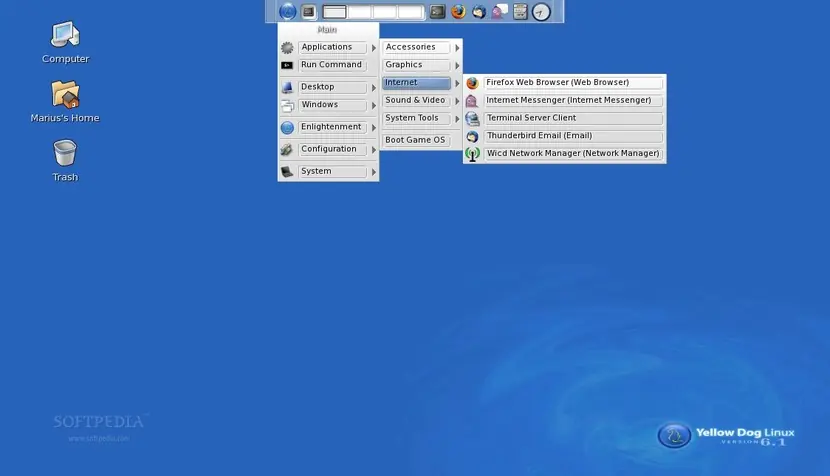This screenshot has height=476, width=830.
Task: Click the analog clock in the shelf
Action: point(541,12)
